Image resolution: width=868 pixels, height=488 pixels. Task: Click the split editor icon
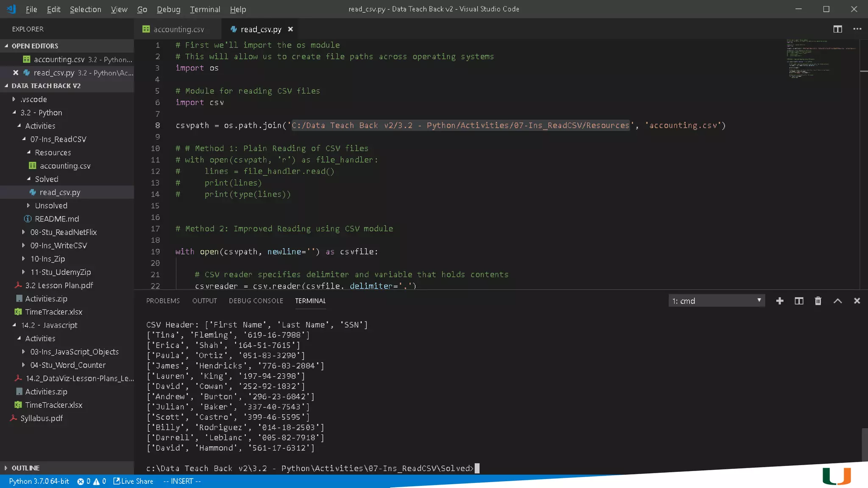pyautogui.click(x=837, y=29)
